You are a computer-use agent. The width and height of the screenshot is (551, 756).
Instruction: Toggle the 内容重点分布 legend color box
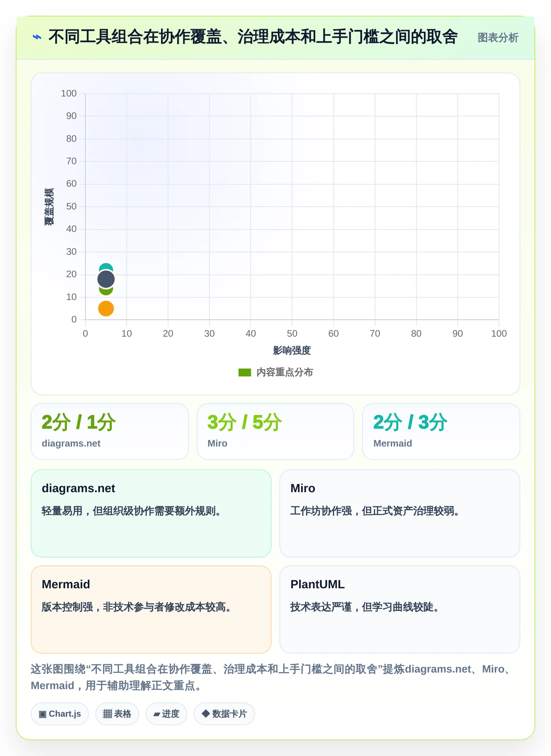(x=244, y=372)
